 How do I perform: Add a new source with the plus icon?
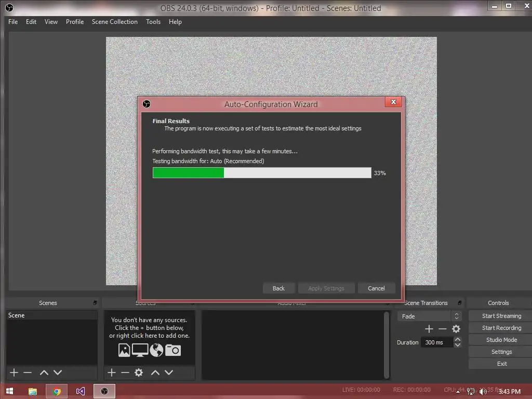(x=112, y=373)
